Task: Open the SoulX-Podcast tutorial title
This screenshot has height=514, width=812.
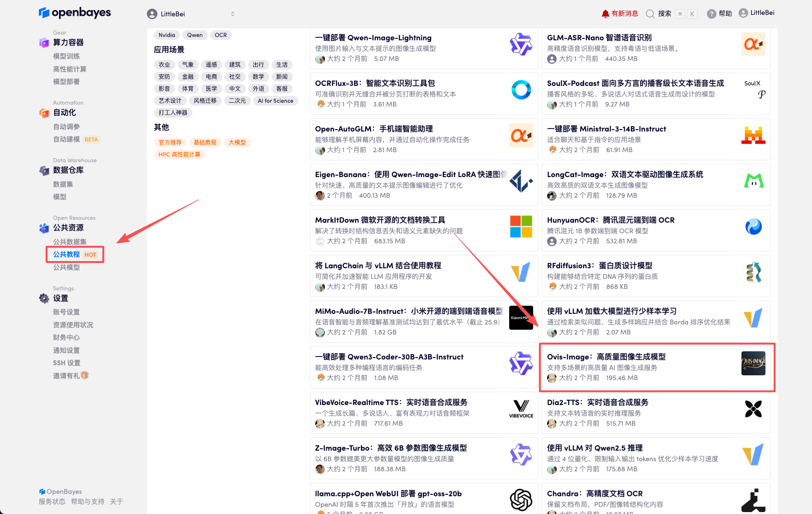Action: 635,84
